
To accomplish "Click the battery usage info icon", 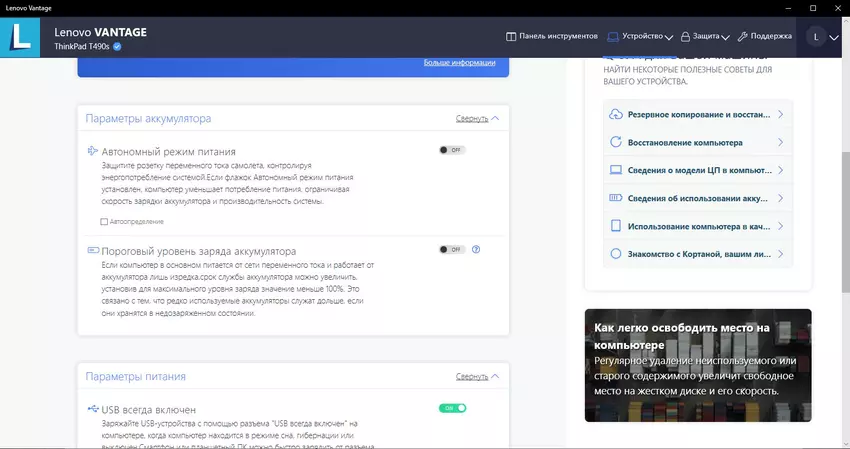I will 616,198.
